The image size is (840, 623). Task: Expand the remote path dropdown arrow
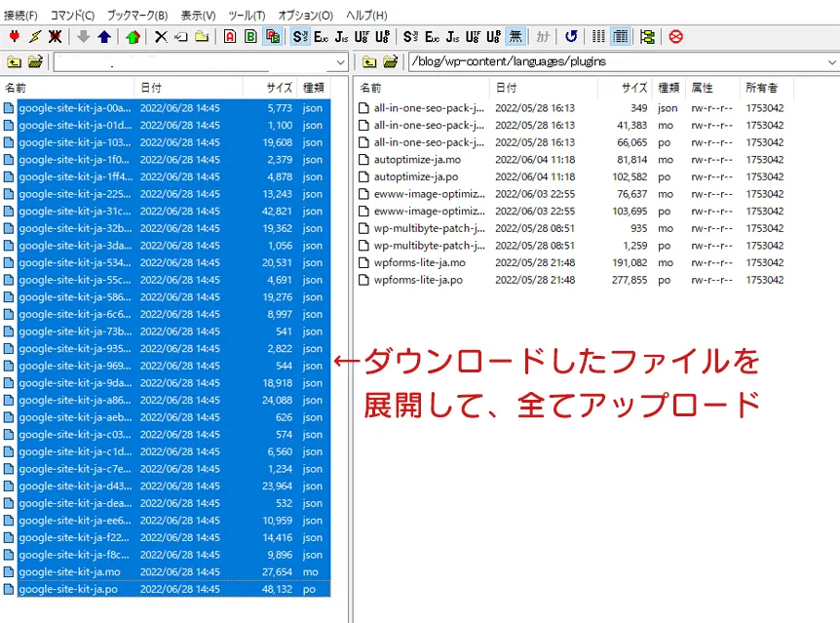click(x=830, y=62)
